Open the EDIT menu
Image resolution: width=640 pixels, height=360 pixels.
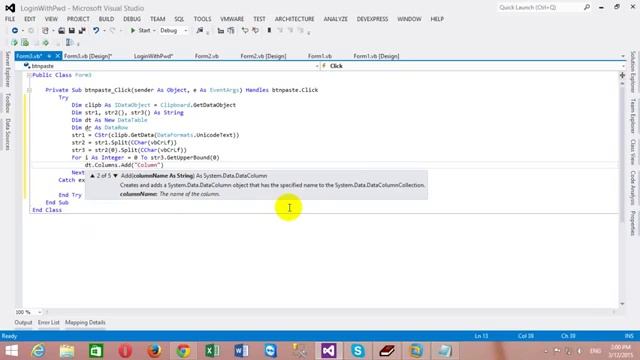coord(30,19)
